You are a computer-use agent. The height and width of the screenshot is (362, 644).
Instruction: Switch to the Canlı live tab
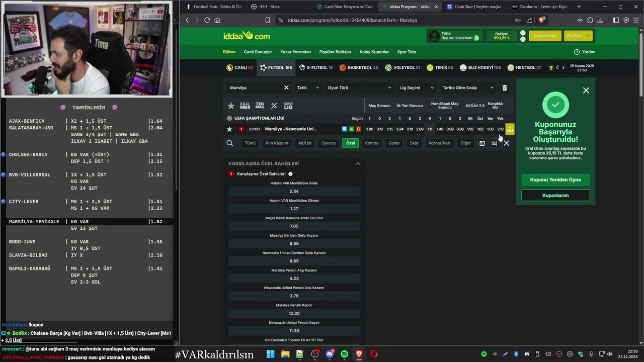[x=240, y=67]
